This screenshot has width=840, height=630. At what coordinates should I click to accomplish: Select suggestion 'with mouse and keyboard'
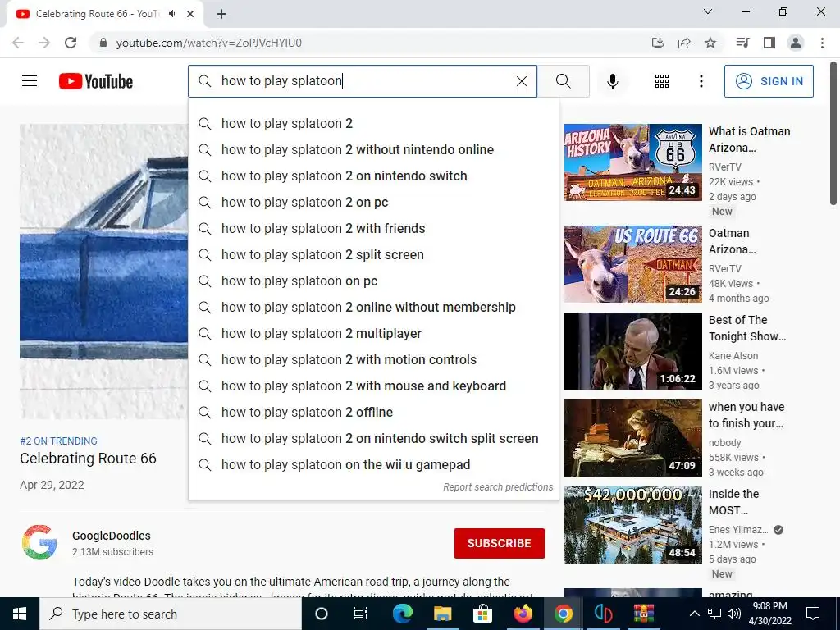[373, 386]
